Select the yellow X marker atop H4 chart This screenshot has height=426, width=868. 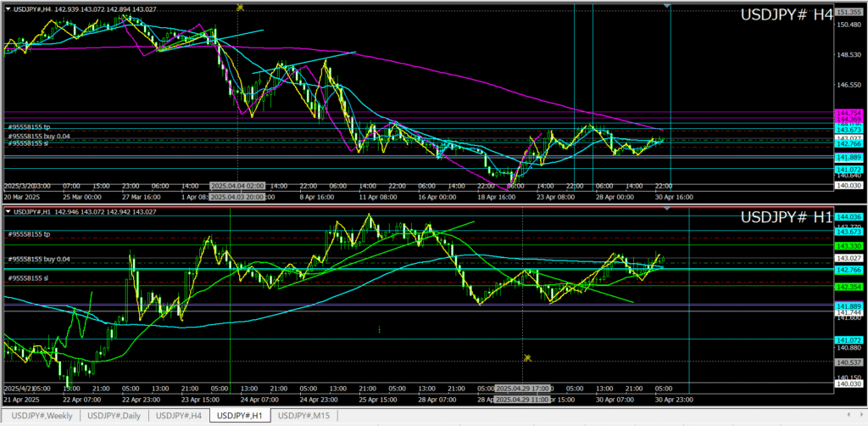(240, 7)
